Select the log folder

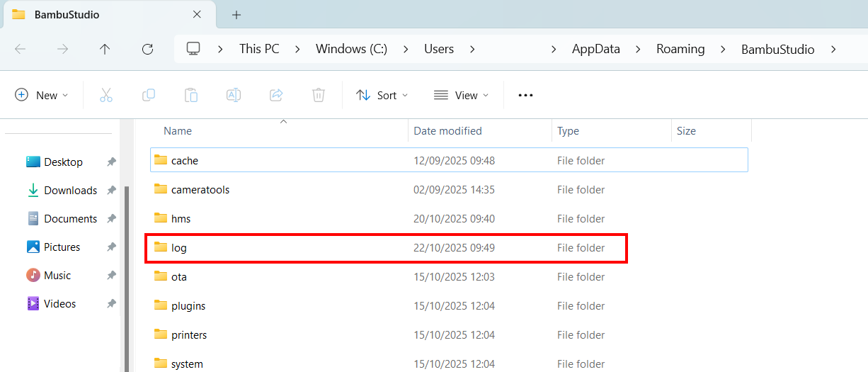(449, 247)
